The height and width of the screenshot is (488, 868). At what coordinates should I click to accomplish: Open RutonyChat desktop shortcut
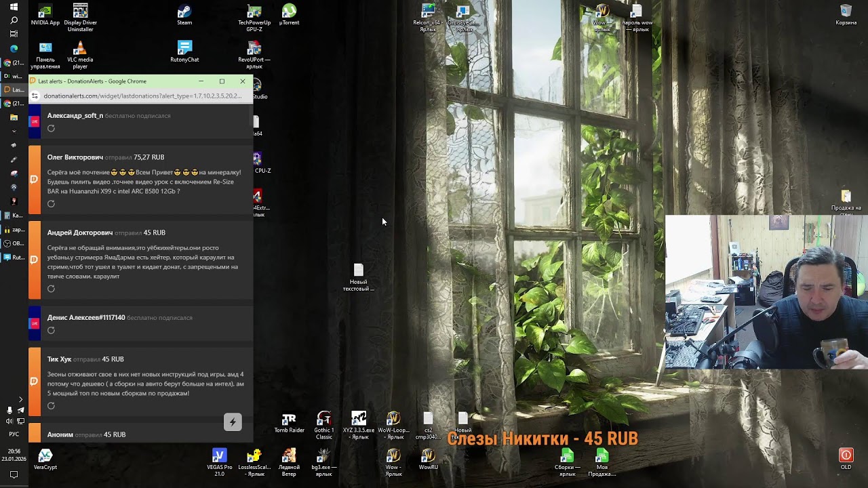coord(184,52)
